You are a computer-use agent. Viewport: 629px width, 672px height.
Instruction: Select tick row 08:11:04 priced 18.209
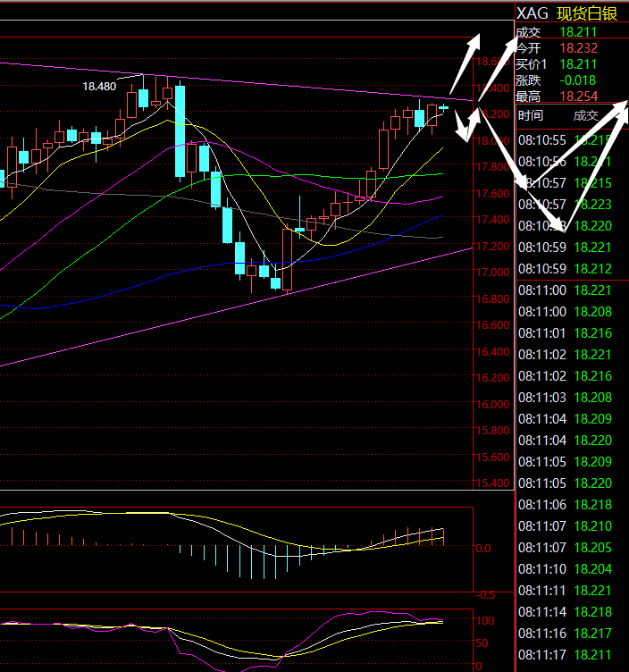point(566,419)
